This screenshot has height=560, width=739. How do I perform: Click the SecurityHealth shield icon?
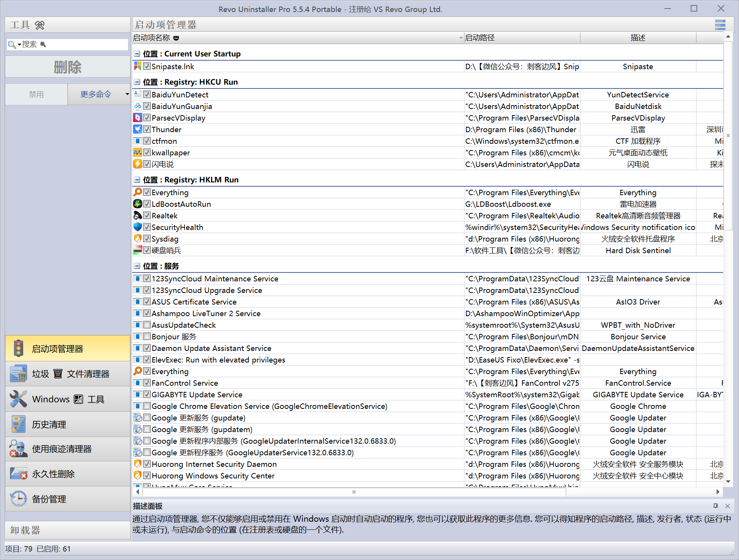(138, 227)
